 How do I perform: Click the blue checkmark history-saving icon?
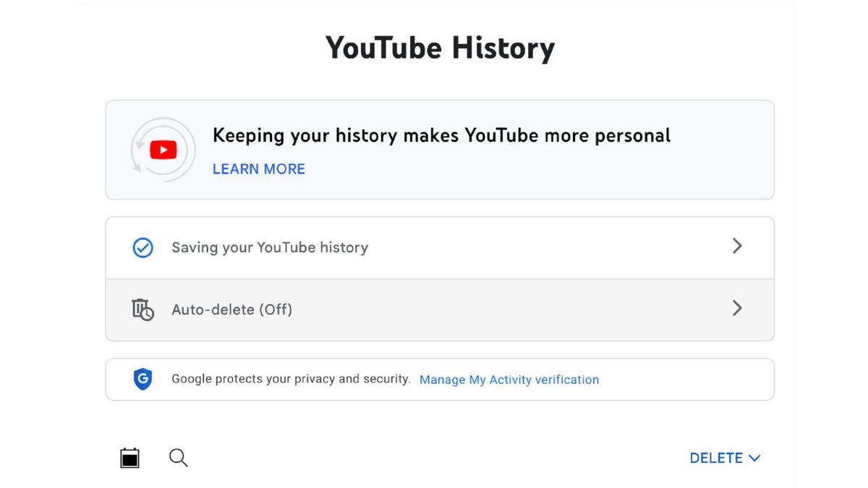143,248
